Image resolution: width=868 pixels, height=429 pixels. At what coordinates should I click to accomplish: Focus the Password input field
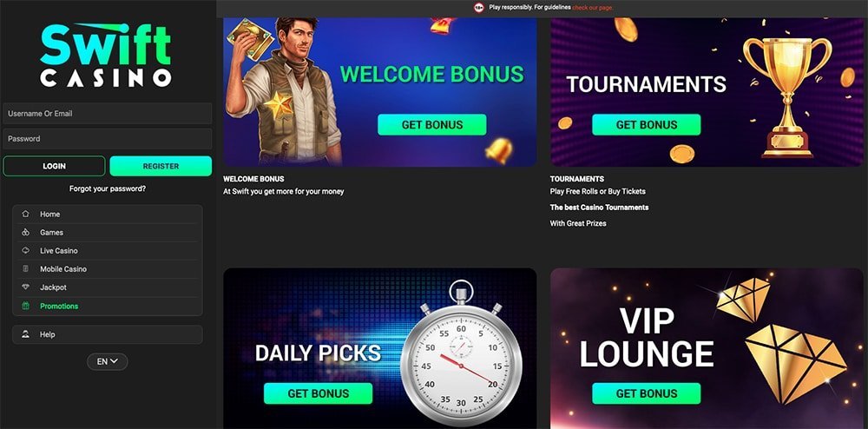click(x=108, y=139)
